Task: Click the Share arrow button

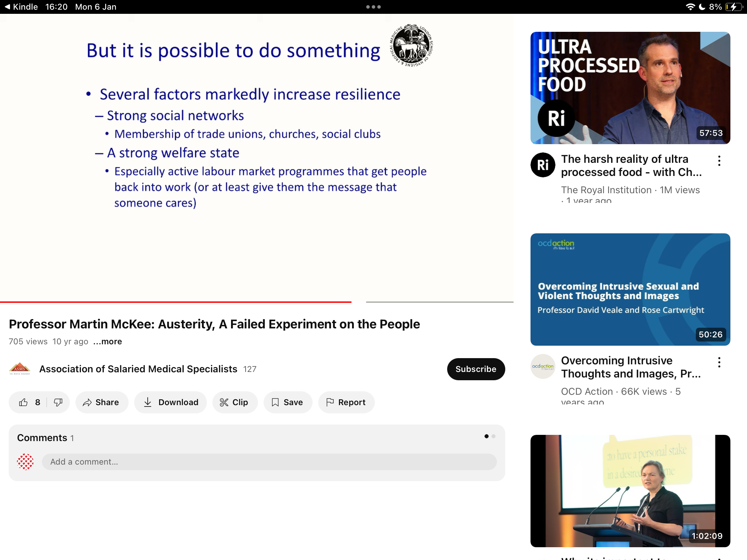Action: point(102,402)
